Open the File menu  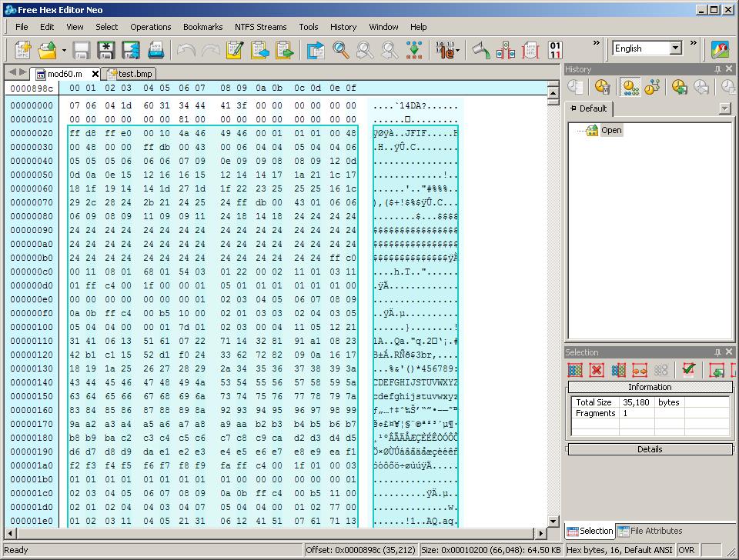click(x=22, y=27)
